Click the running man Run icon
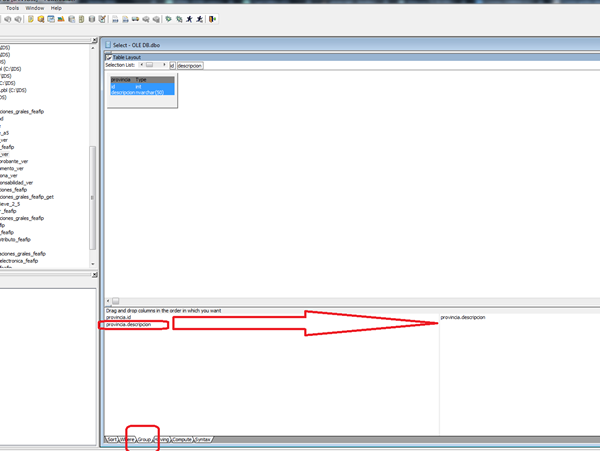The height and width of the screenshot is (451, 600). (x=189, y=19)
